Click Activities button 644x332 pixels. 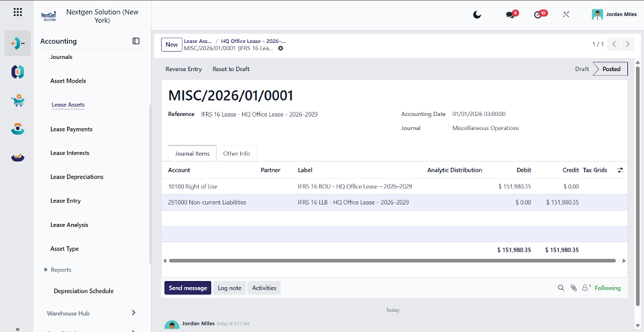coord(264,288)
